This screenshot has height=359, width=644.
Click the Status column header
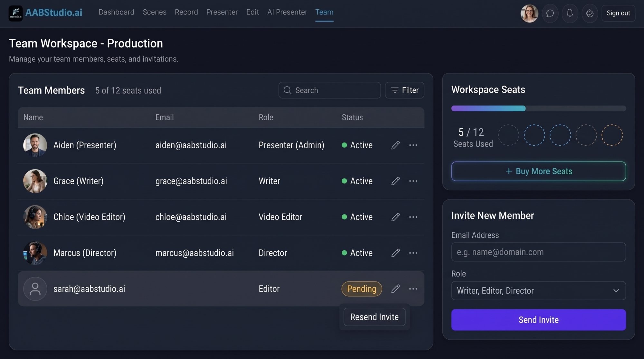352,117
